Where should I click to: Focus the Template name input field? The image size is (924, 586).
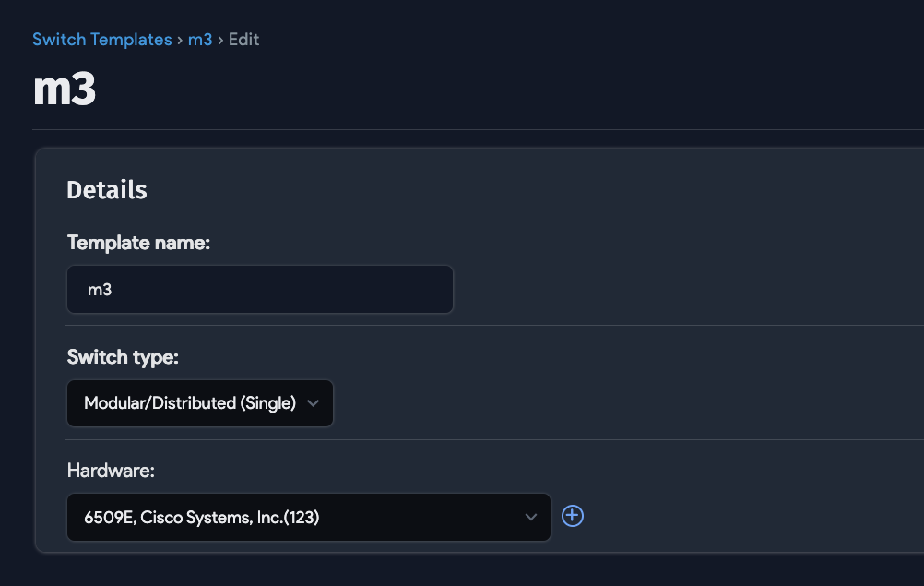(x=260, y=290)
